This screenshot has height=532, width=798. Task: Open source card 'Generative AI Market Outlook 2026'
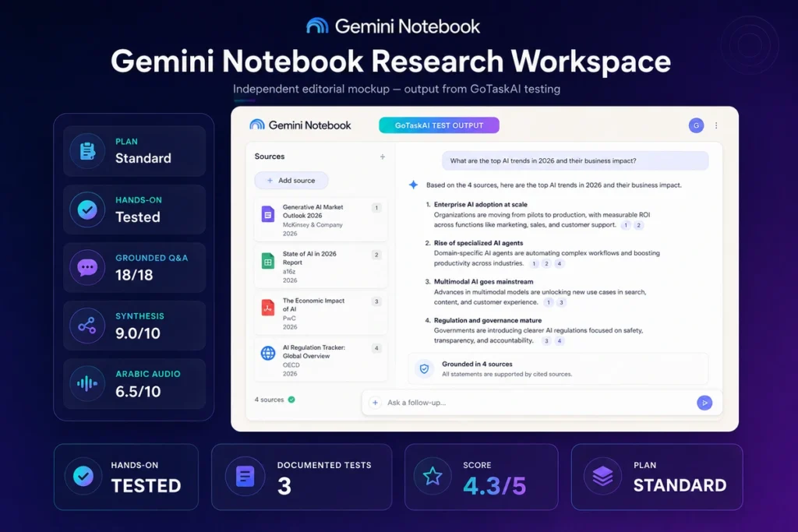[320, 220]
